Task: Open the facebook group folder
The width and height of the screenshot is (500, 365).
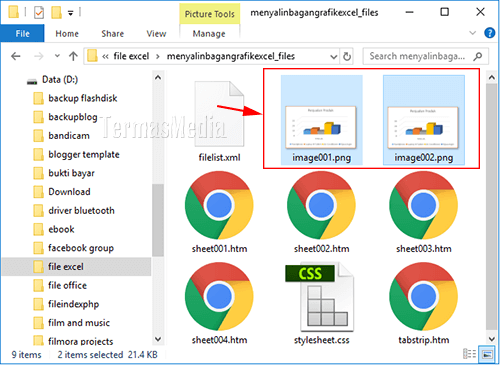Action: click(x=81, y=248)
